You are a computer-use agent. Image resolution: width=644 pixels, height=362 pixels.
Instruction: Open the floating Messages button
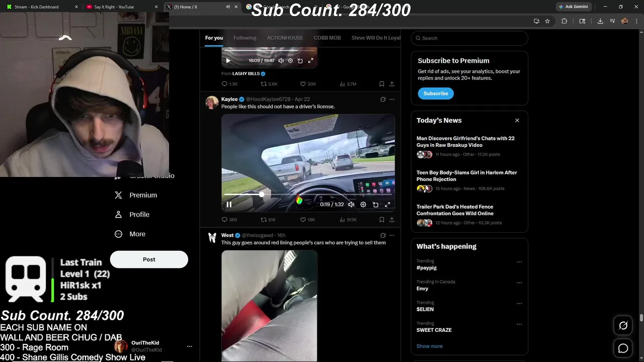tap(623, 348)
